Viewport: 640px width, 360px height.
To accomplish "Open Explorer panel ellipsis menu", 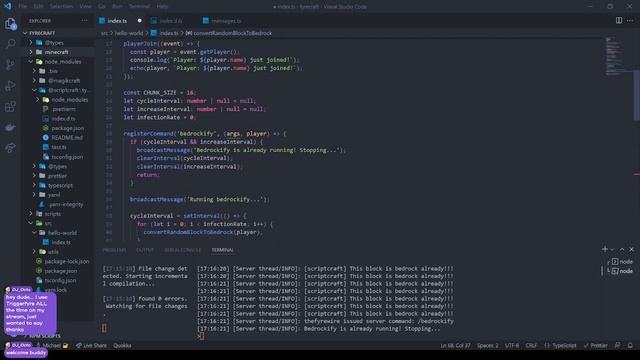I will click(x=84, y=20).
